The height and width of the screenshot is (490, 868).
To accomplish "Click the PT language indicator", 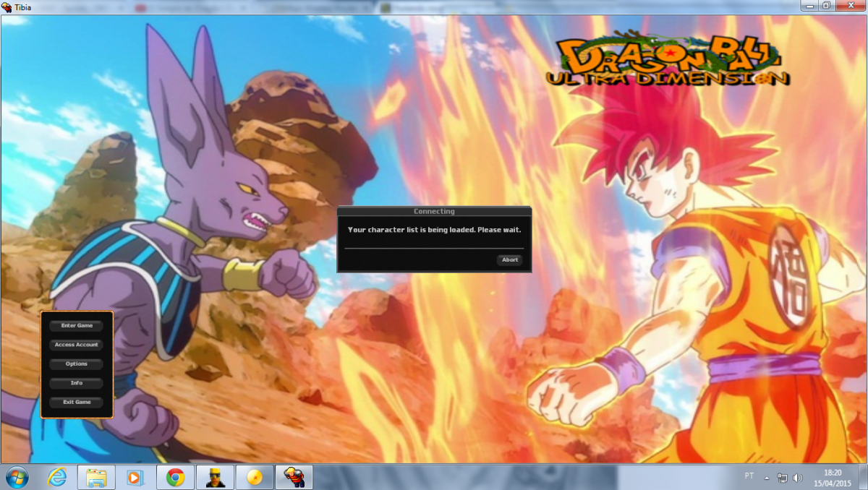I will point(749,476).
